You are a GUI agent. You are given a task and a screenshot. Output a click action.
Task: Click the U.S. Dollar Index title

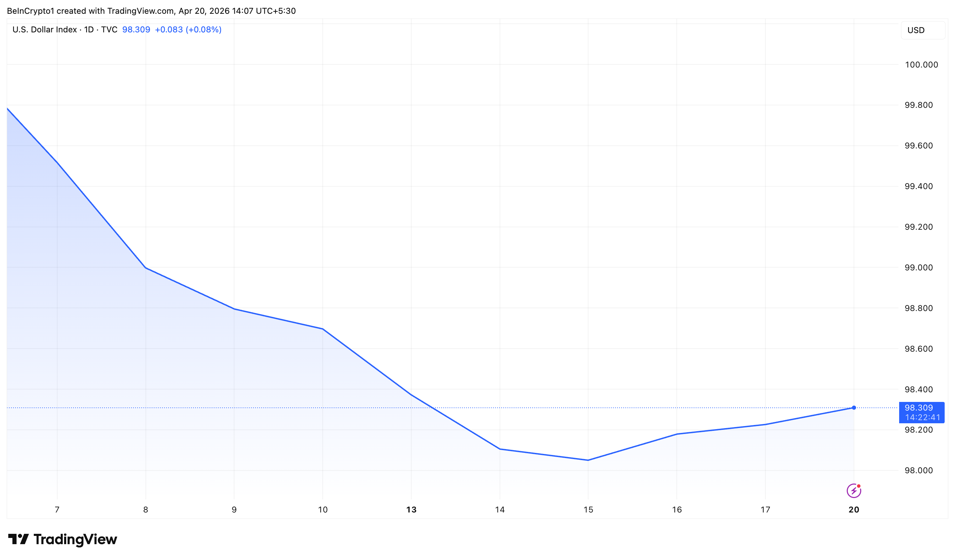point(45,30)
